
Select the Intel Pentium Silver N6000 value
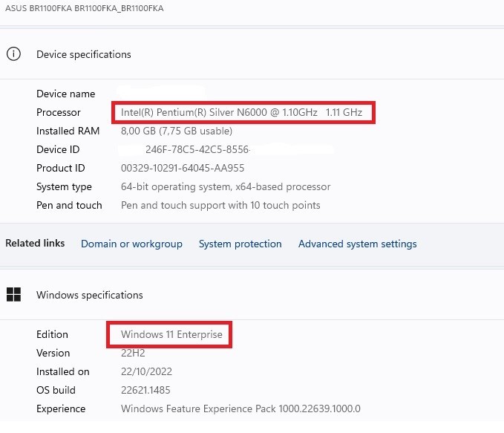pos(241,112)
